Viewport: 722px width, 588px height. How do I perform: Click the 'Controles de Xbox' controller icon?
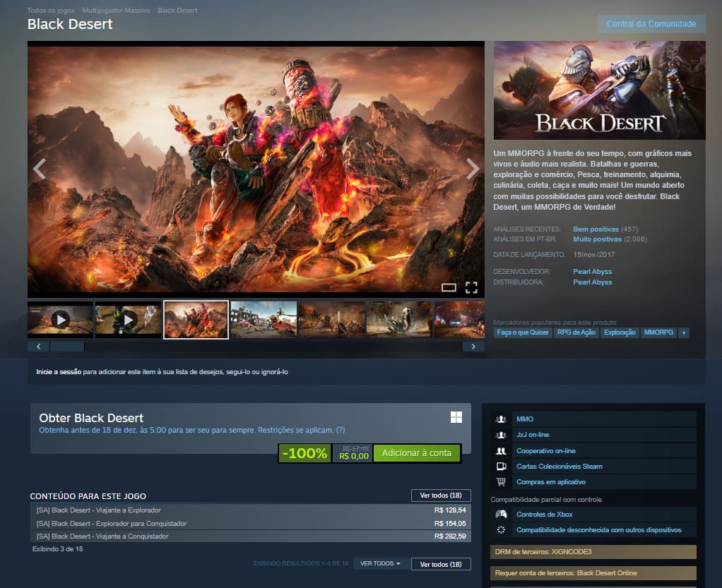click(501, 514)
